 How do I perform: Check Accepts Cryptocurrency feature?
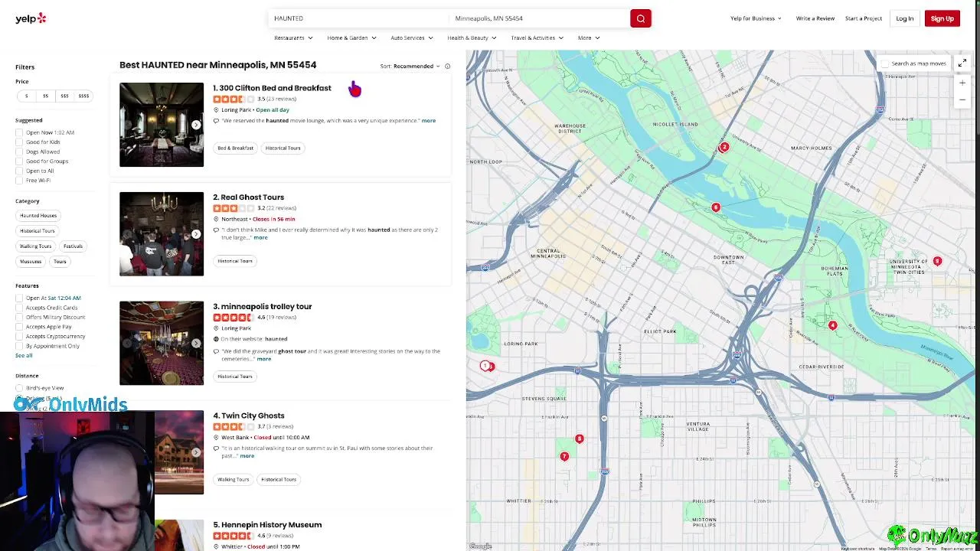[x=19, y=336]
